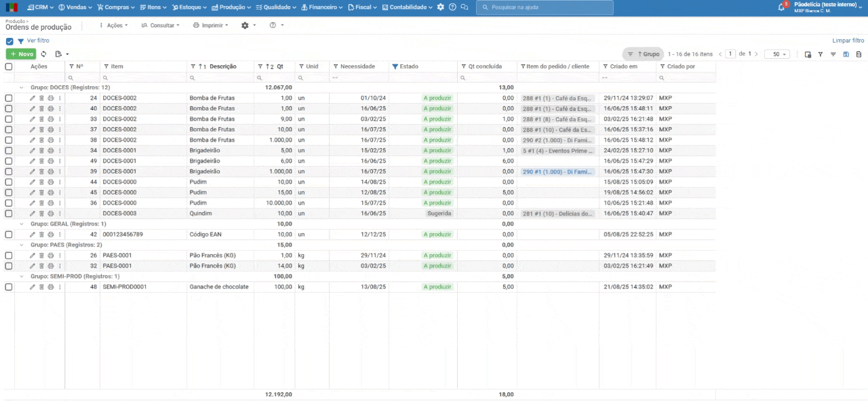Open the Financeiro menu
The width and height of the screenshot is (868, 401).
pyautogui.click(x=322, y=7)
